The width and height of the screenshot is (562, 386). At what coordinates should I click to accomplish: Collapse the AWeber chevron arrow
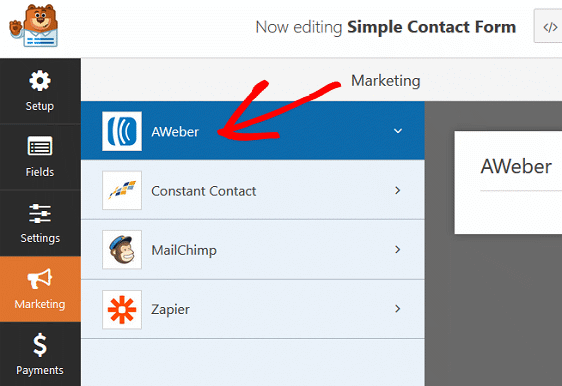[x=398, y=131]
